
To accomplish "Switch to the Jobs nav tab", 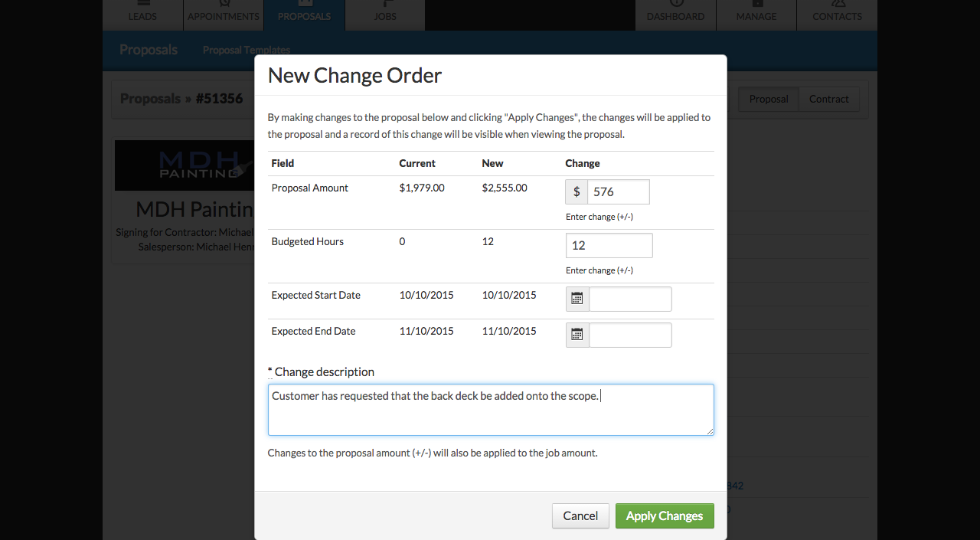I will (385, 15).
